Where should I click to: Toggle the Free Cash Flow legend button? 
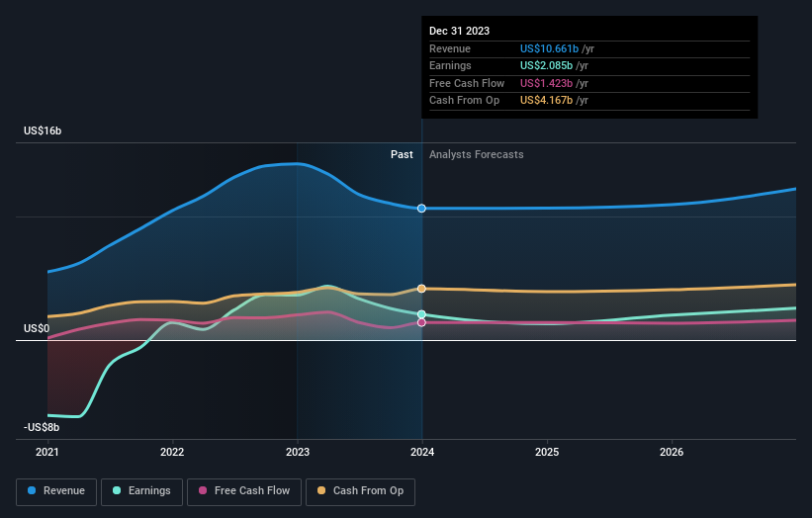244,491
